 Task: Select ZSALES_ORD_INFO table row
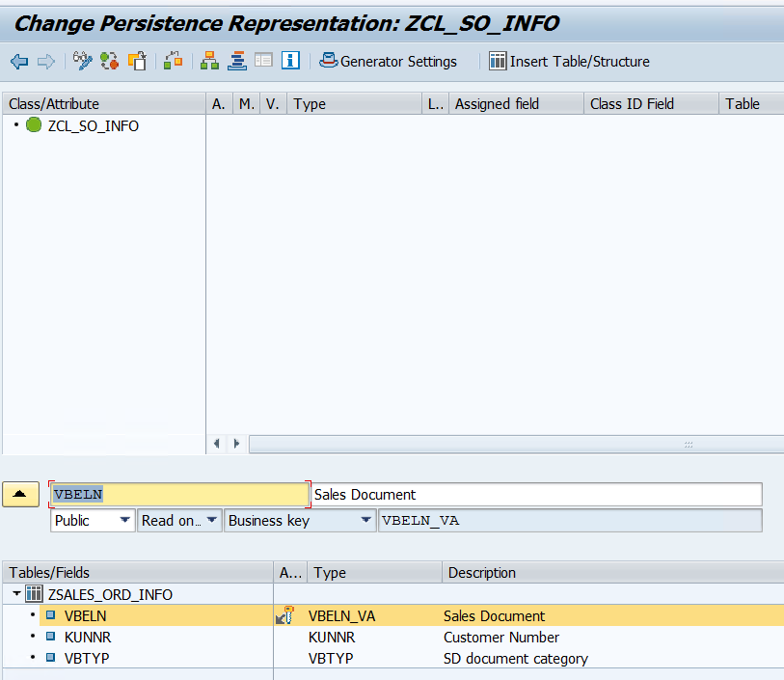click(110, 594)
